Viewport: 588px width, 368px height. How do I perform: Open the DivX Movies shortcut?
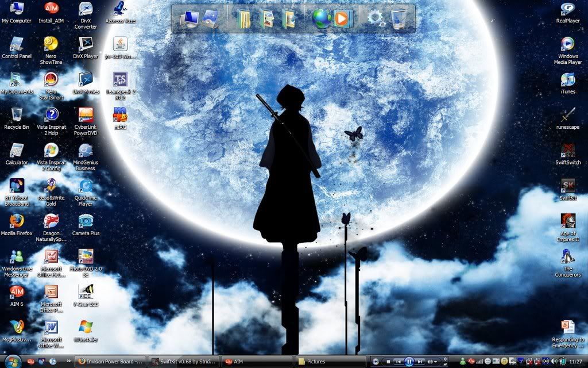pos(86,83)
